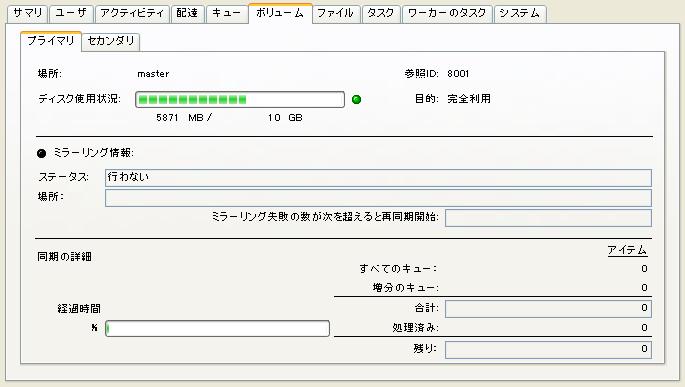Open the ワーカーのタスク tab

pos(447,13)
